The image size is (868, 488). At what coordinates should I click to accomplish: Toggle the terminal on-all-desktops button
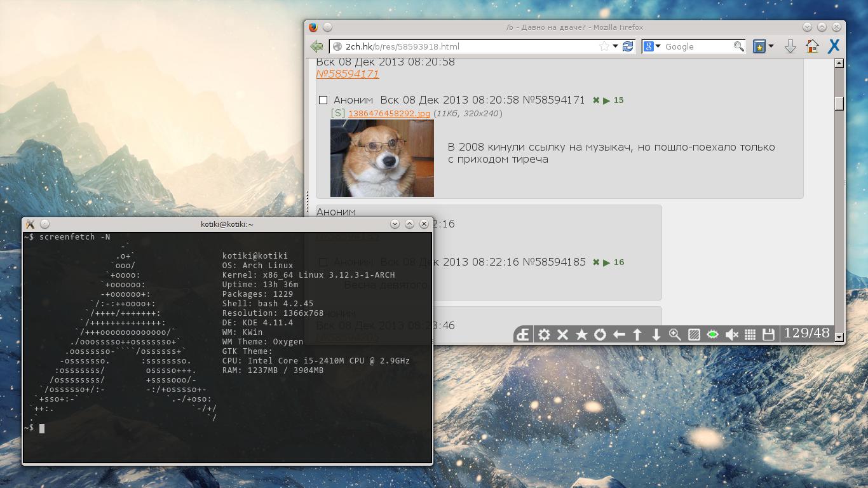(x=44, y=224)
